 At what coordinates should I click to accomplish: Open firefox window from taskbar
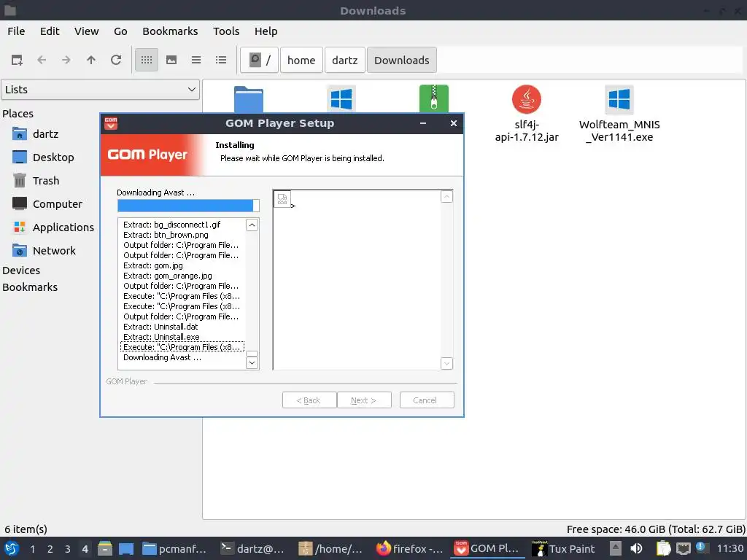(x=410, y=549)
